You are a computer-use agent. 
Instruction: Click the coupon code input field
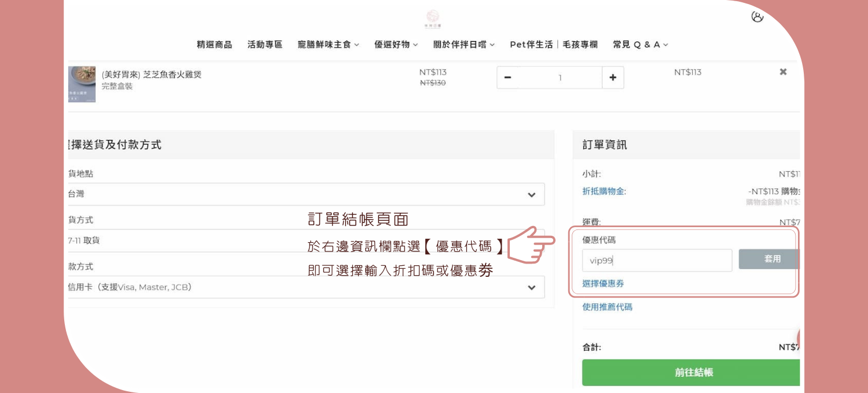tap(657, 261)
